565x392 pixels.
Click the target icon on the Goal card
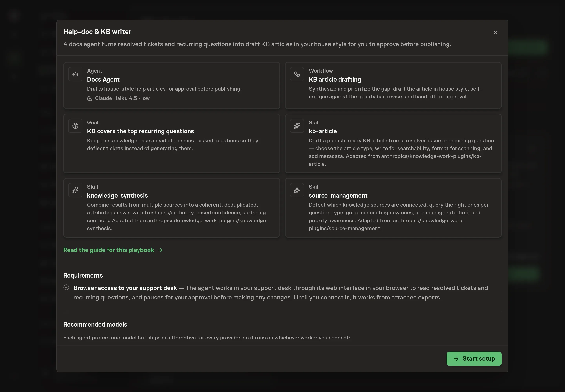click(x=75, y=126)
